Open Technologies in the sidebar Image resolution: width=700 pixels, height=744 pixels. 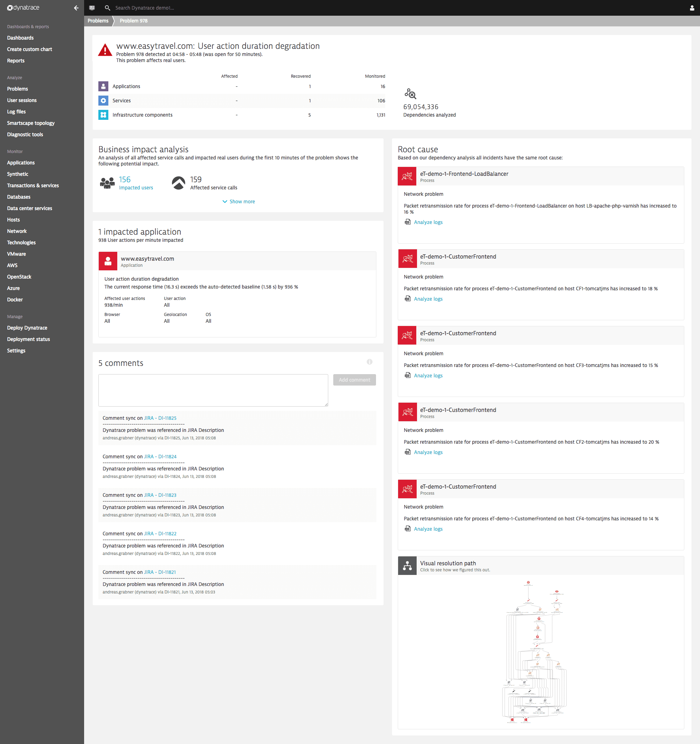(x=21, y=243)
